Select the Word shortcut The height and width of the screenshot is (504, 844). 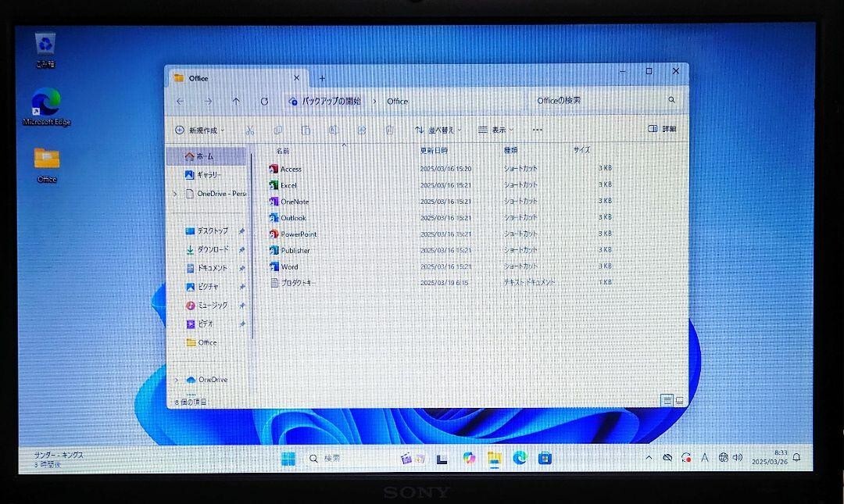(x=284, y=266)
